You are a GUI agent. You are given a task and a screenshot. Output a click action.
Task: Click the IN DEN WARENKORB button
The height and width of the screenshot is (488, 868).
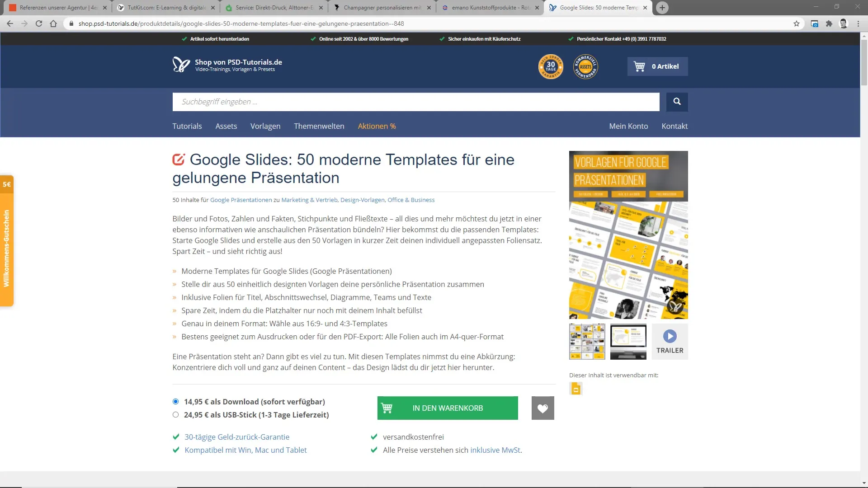pyautogui.click(x=448, y=408)
